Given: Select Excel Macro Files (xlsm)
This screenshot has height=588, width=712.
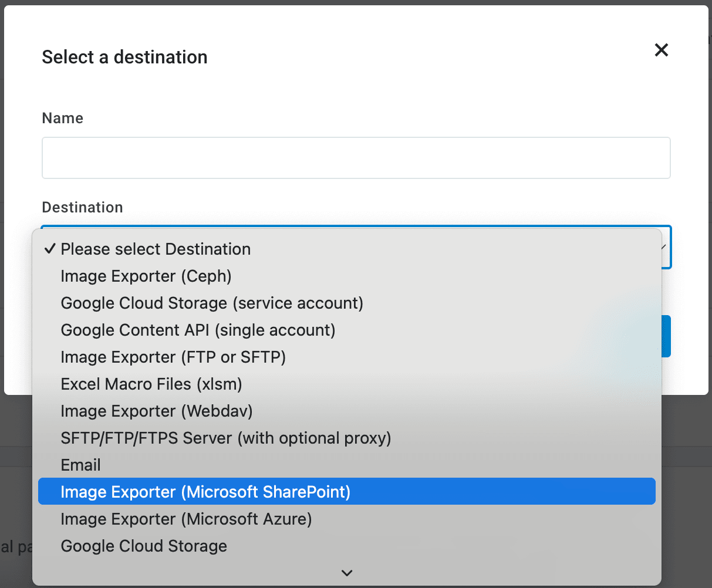Looking at the screenshot, I should [151, 384].
